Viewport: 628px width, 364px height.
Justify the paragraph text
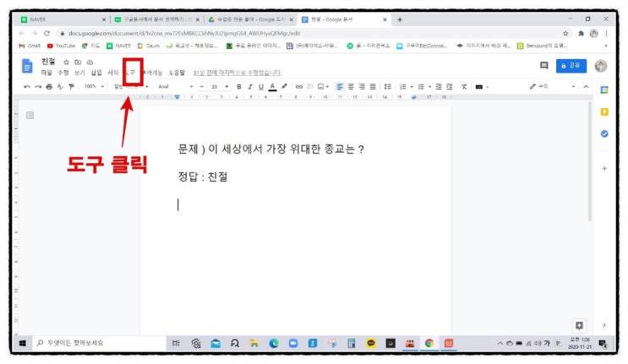[373, 86]
